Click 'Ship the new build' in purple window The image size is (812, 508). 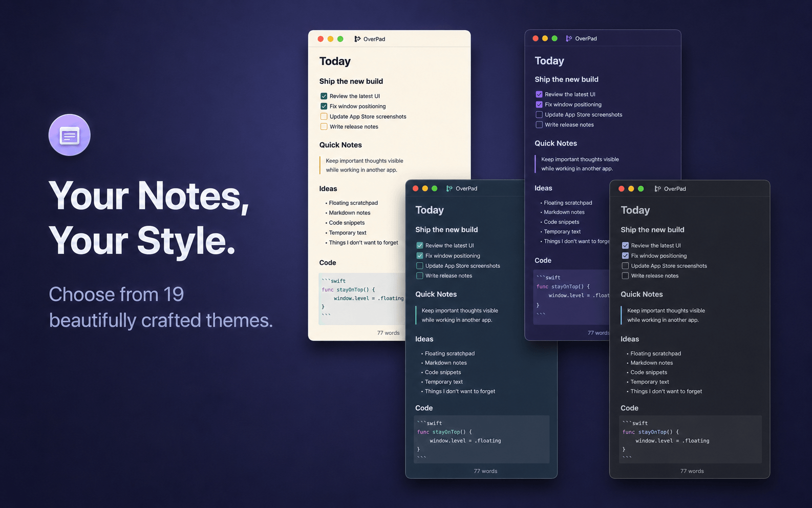click(566, 79)
